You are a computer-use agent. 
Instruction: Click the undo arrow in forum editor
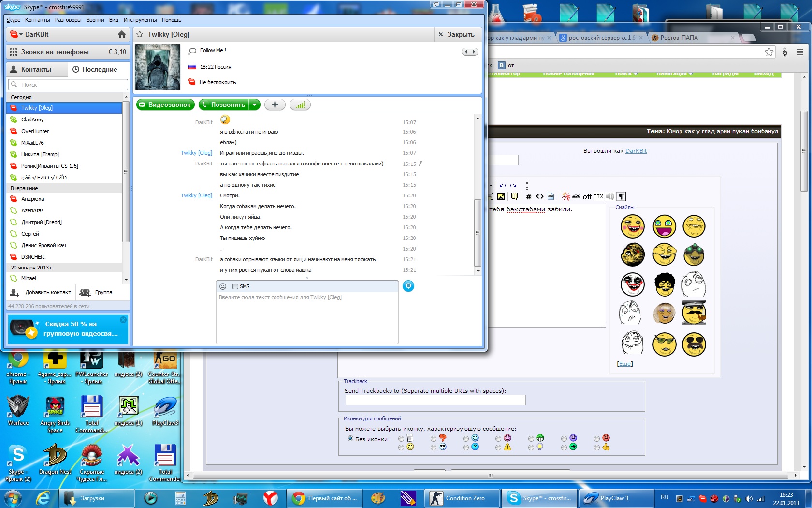pos(503,185)
